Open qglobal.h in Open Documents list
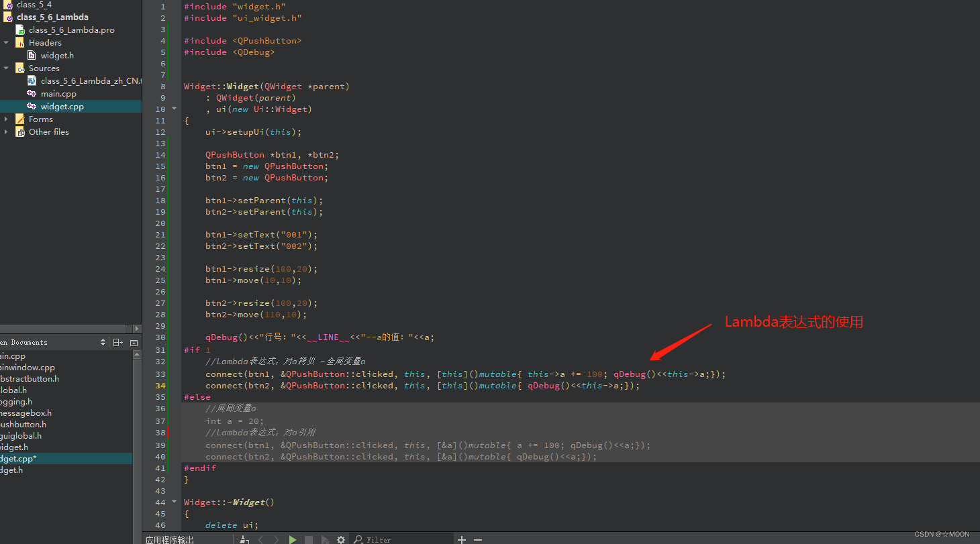This screenshot has width=980, height=544. click(13, 390)
